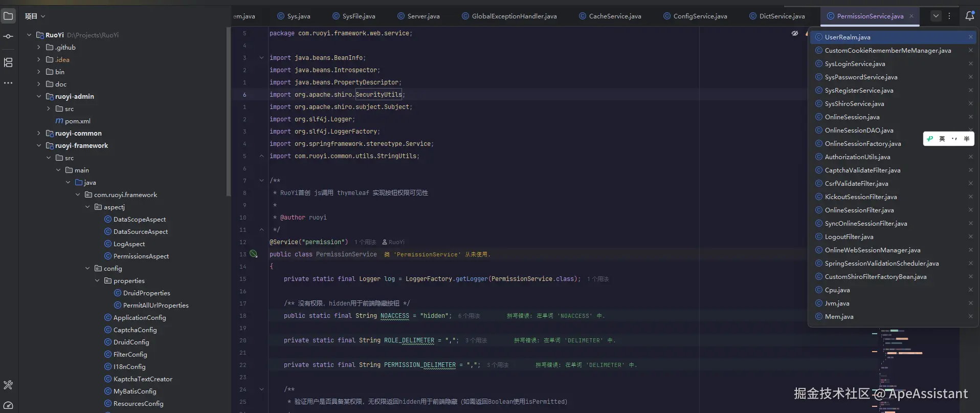Viewport: 980px width, 413px height.
Task: Close SysLoginService.java in the tabs list
Action: click(x=970, y=63)
